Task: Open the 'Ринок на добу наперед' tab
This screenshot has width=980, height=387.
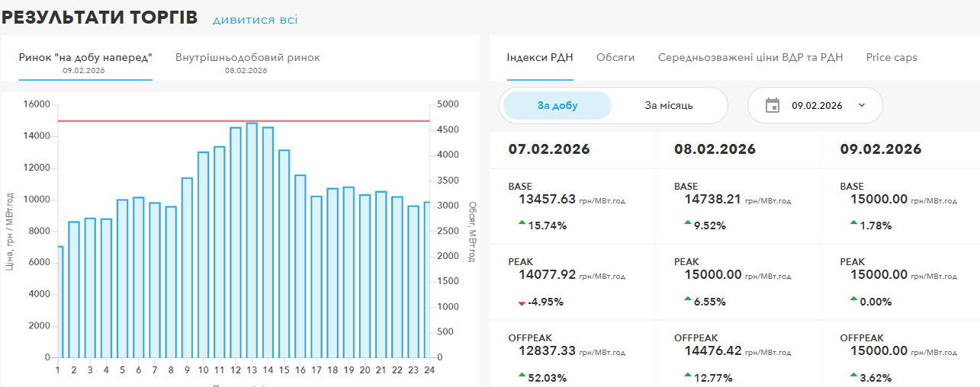Action: coord(85,58)
